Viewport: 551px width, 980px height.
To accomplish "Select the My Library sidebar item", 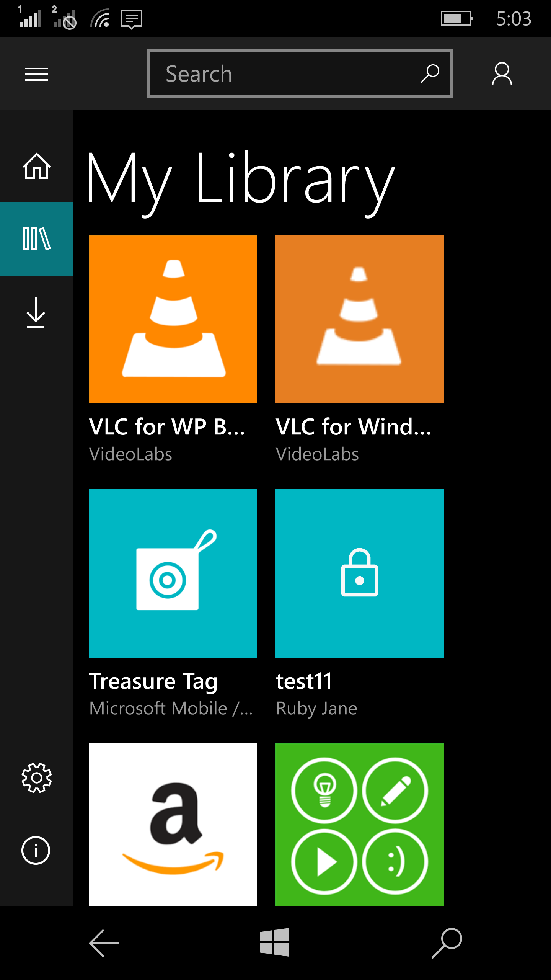I will point(37,239).
